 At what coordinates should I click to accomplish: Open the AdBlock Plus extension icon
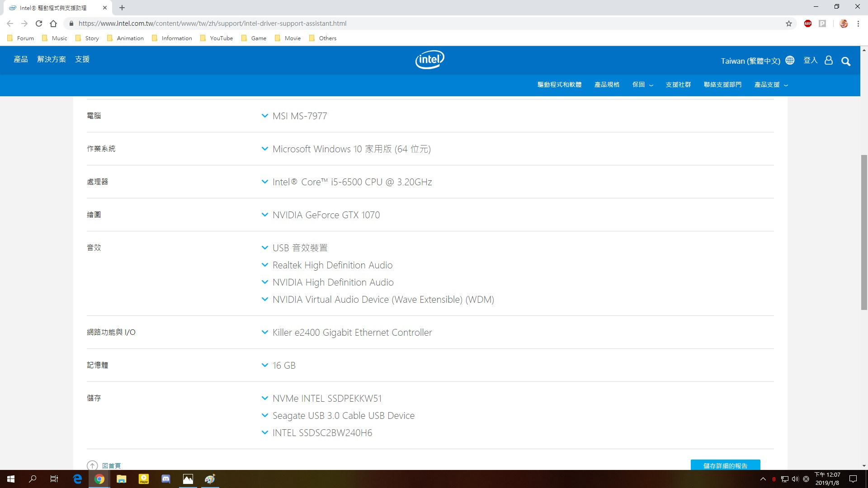point(808,23)
